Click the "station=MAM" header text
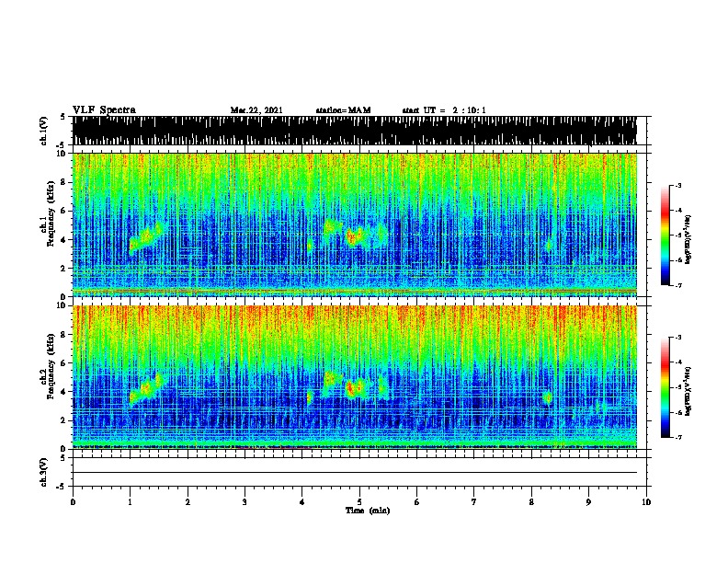728x563 pixels. (343, 110)
